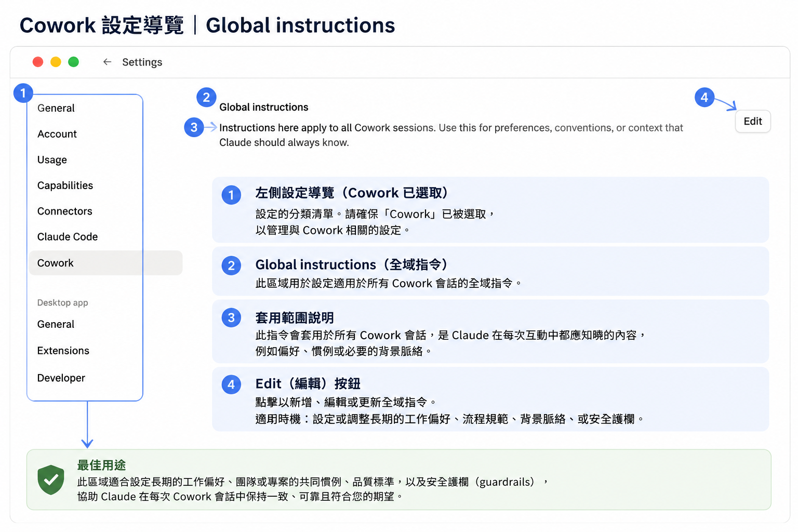Viewport: 798px width, 532px height.
Task: Open the Usage settings section
Action: [52, 159]
